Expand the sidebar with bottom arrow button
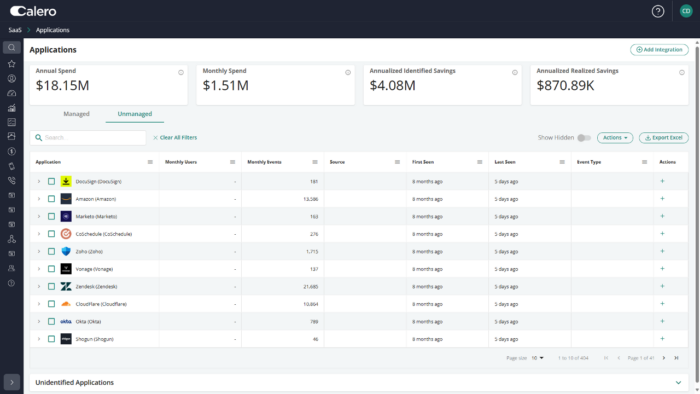The height and width of the screenshot is (394, 700). pos(12,382)
